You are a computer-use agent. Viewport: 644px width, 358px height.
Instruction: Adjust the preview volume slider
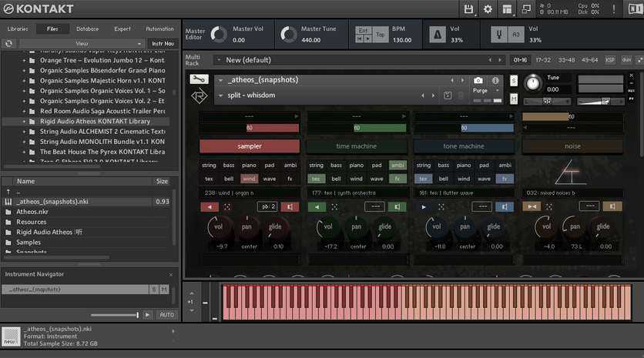tap(115, 315)
